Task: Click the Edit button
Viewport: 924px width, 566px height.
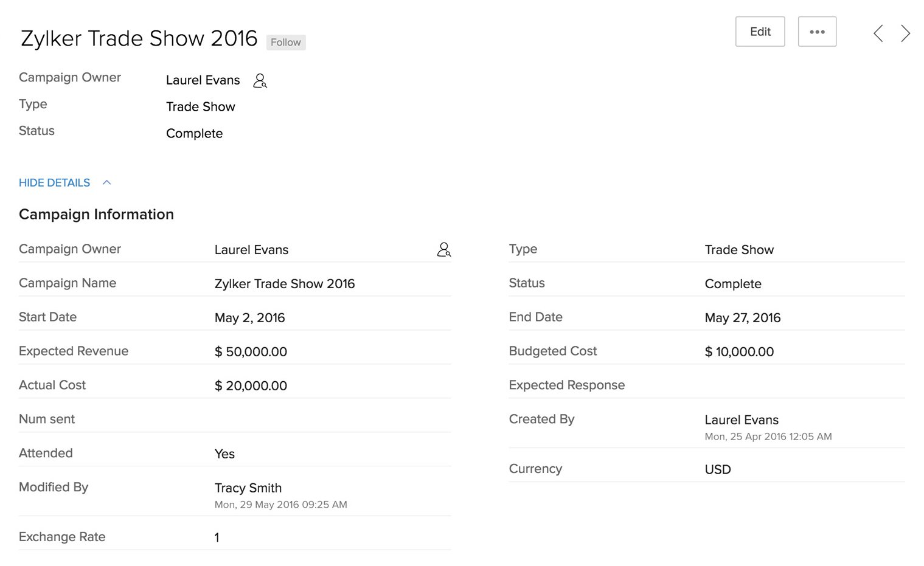Action: pyautogui.click(x=760, y=32)
